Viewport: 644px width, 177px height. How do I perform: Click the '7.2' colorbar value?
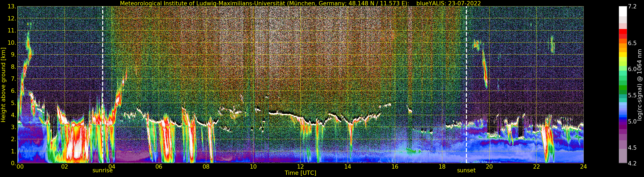[x=632, y=6]
